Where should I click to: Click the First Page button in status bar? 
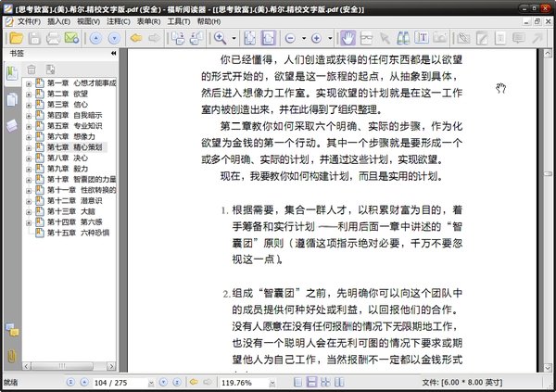(x=70, y=382)
